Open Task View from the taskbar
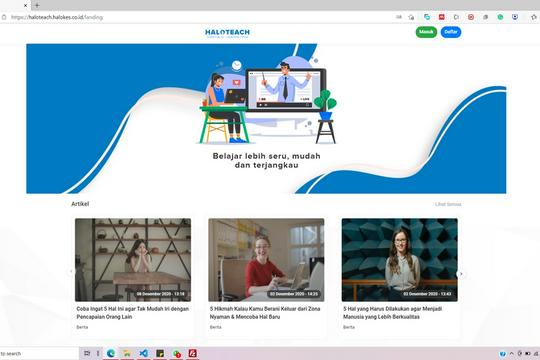540x360 pixels. pyautogui.click(x=87, y=353)
